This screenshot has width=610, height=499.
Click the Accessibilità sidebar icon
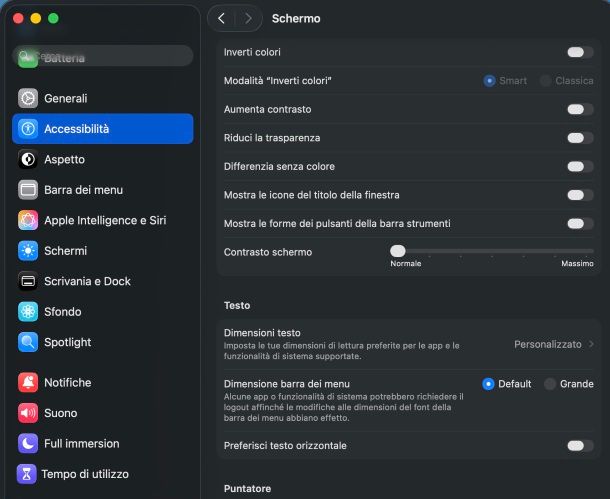[x=28, y=129]
